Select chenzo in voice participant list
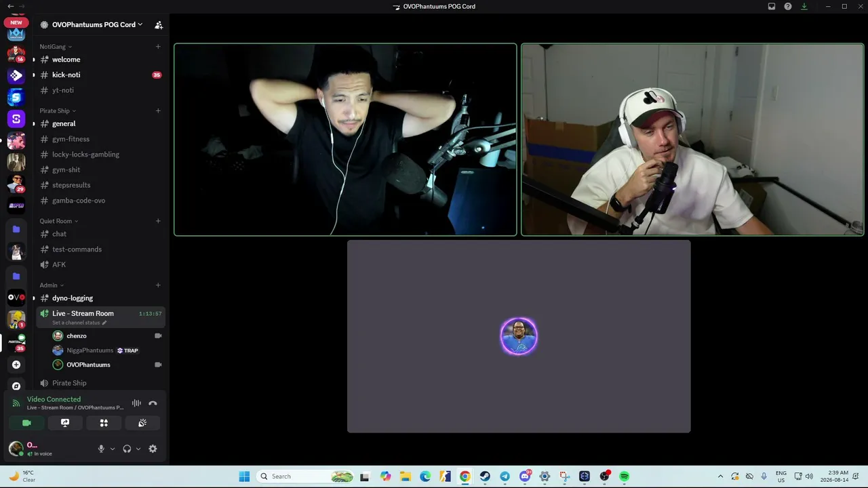 coord(106,336)
